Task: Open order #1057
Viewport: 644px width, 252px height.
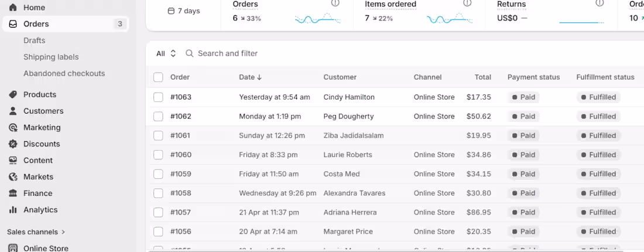Action: pyautogui.click(x=181, y=213)
